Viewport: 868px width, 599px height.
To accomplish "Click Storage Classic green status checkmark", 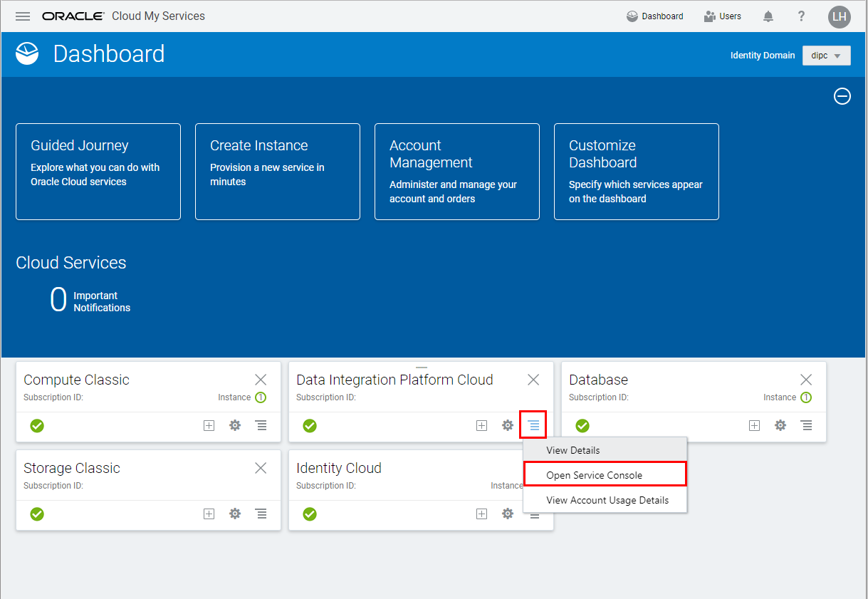I will point(37,514).
